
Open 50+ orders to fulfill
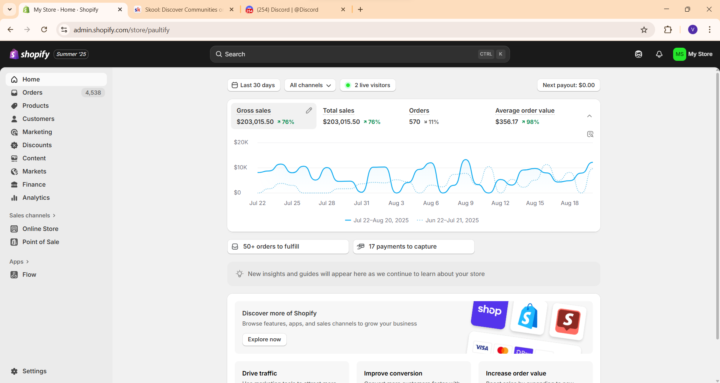(288, 247)
